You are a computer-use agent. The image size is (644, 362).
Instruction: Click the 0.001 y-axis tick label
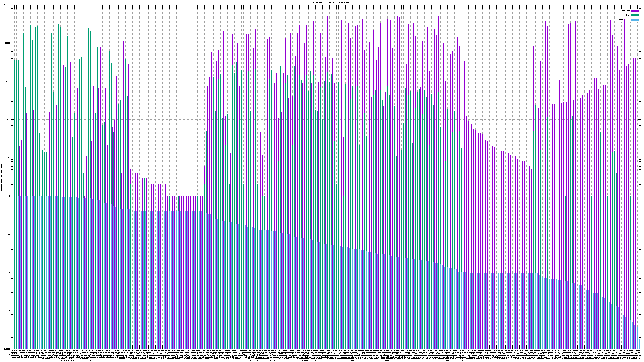(x=8, y=311)
